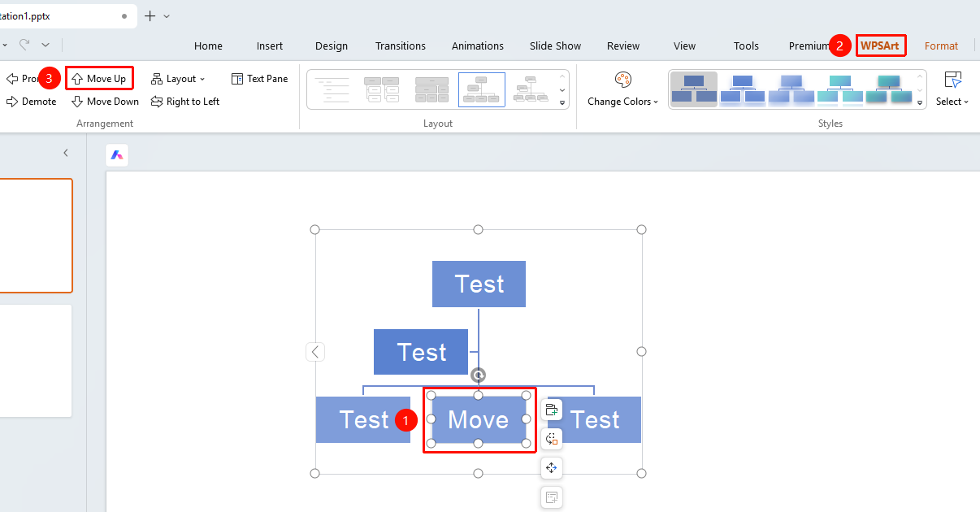Viewport: 980px width, 512px height.
Task: Expand the Layout gallery more options arrow
Action: (562, 103)
